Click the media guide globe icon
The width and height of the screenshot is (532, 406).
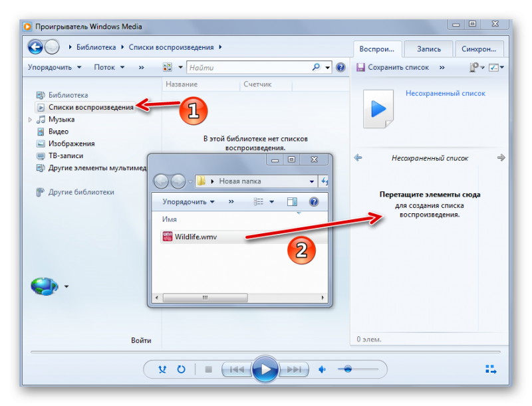pyautogui.click(x=45, y=286)
